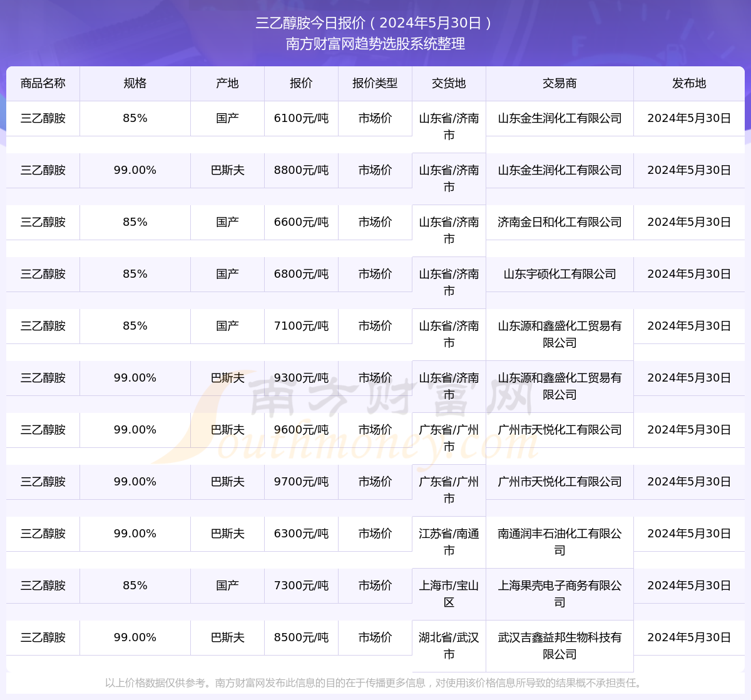Click the 8800元/吨 price cell

pos(301,170)
